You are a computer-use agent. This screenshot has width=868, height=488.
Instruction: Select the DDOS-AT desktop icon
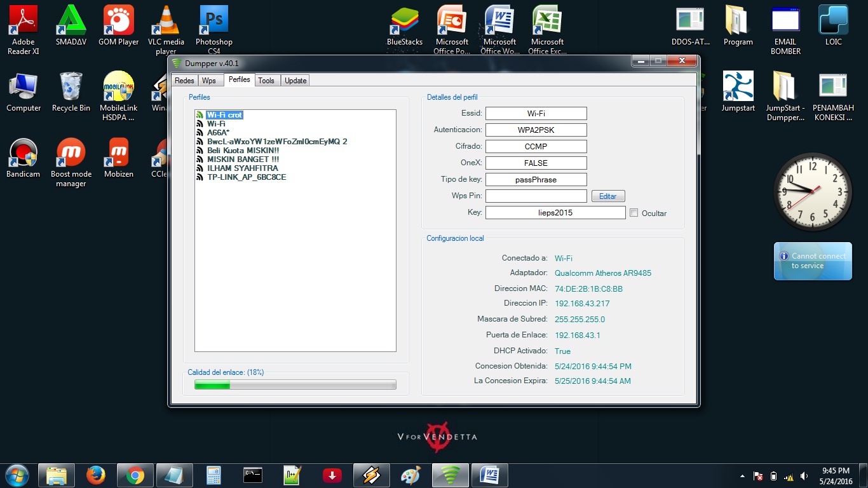click(691, 25)
